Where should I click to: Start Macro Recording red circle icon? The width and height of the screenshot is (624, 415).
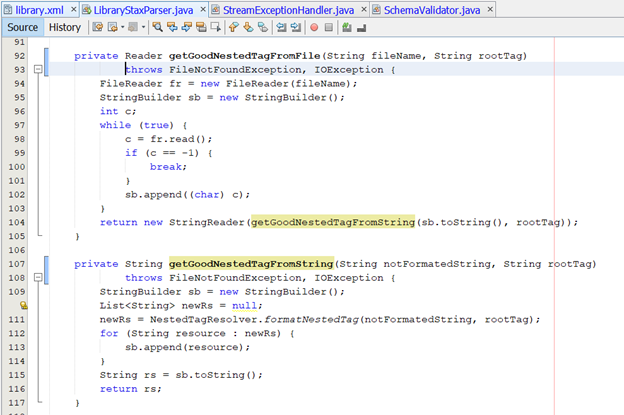tap(314, 27)
